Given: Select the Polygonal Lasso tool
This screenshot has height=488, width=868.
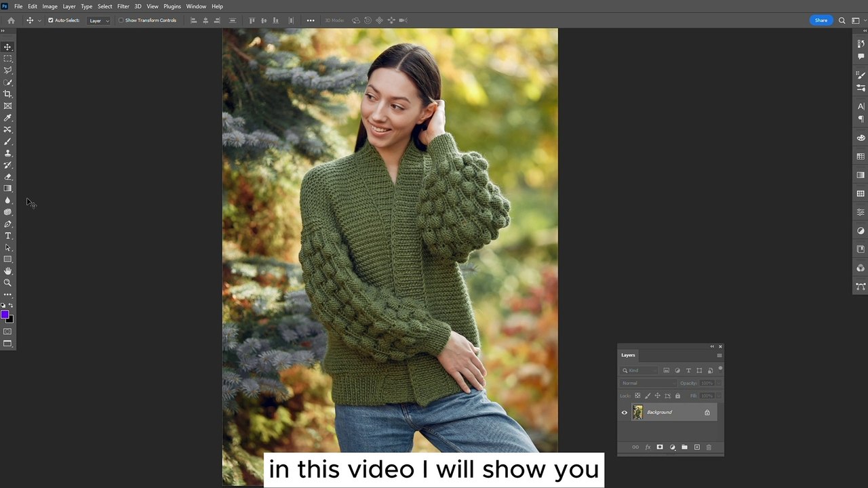Looking at the screenshot, I should coord(7,70).
